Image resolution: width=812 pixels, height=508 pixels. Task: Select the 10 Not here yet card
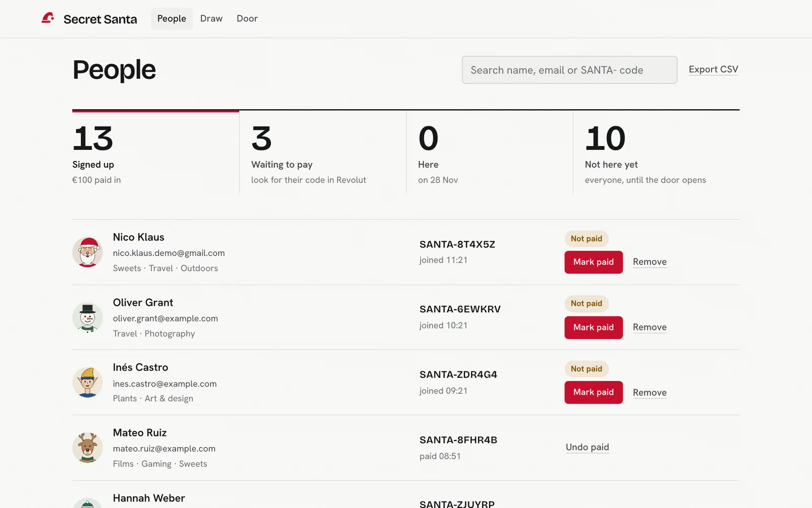point(657,152)
